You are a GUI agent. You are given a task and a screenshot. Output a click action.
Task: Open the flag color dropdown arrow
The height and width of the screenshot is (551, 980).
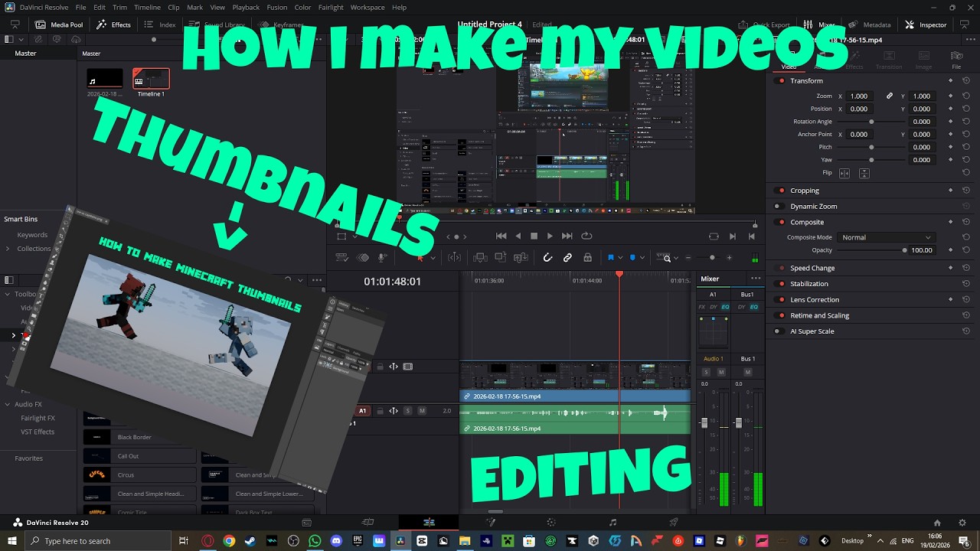tap(619, 258)
